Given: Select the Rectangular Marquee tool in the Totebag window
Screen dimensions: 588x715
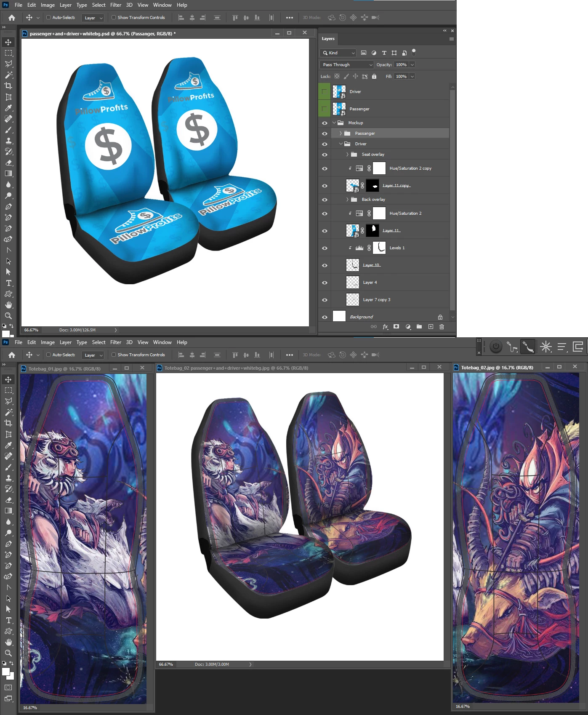Looking at the screenshot, I should pyautogui.click(x=8, y=390).
